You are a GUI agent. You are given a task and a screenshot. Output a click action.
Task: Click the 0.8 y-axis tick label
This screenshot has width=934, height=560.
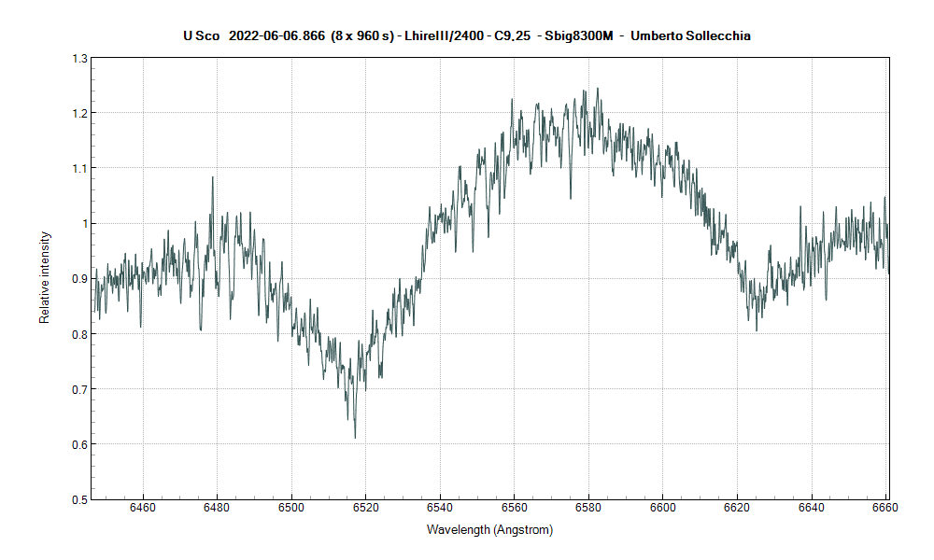tap(79, 334)
